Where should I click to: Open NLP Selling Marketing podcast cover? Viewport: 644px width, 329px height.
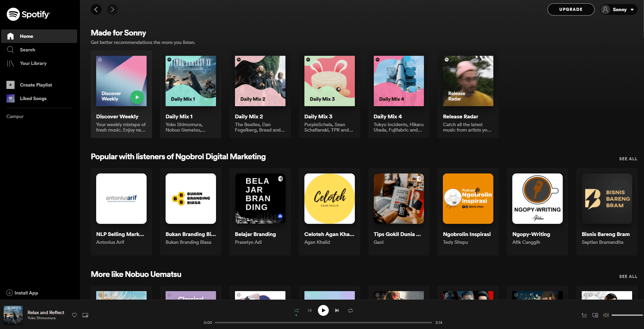pos(121,198)
